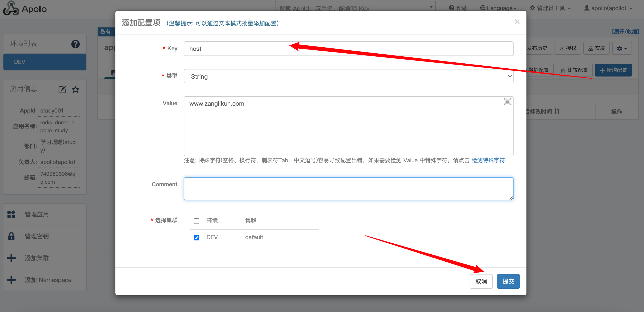Click the 检测特殊字符 link

point(488,160)
